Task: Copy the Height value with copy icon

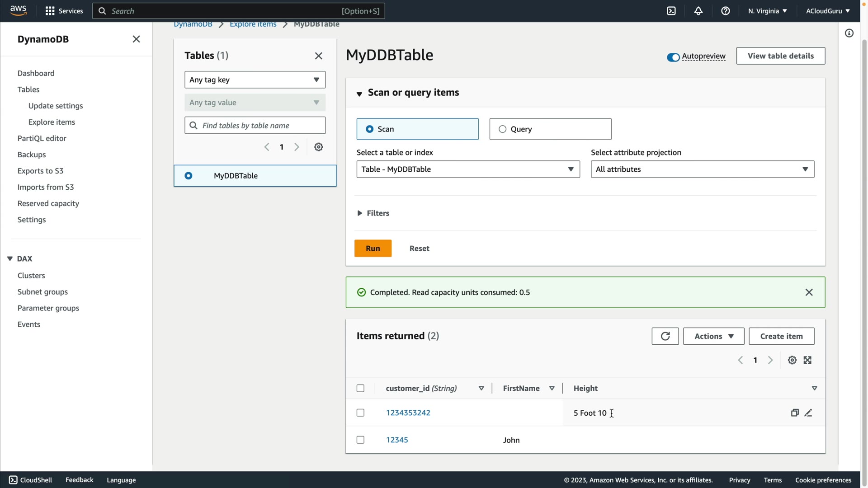Action: pyautogui.click(x=795, y=413)
